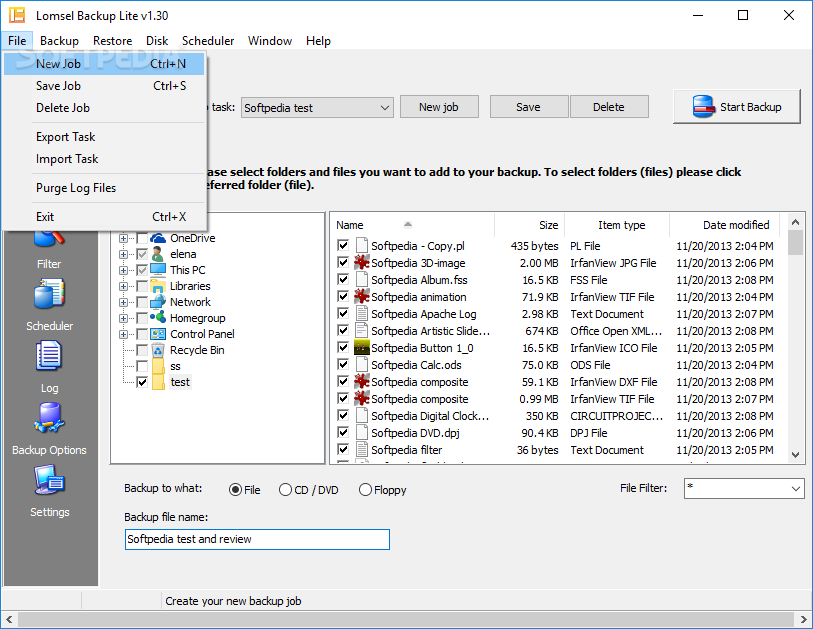The height and width of the screenshot is (629, 813).
Task: Click the Control Panel icon in tree
Action: coord(158,334)
